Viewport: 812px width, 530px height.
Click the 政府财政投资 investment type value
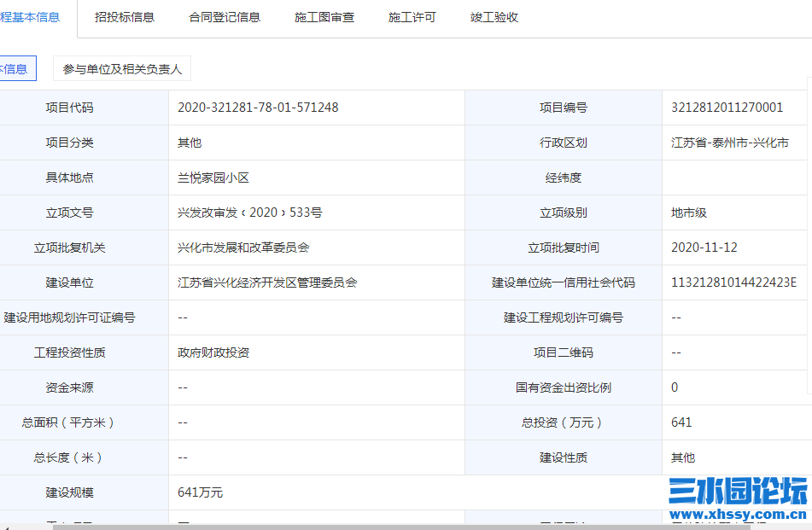[x=213, y=352]
